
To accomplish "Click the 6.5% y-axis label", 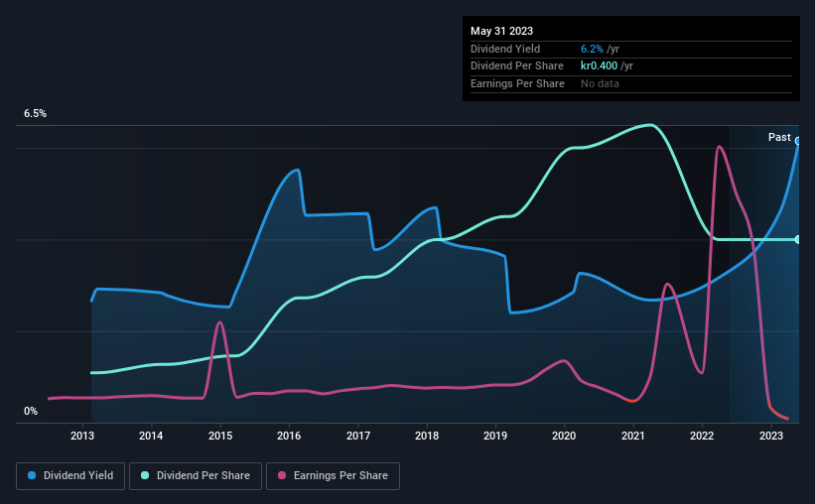I will tap(35, 113).
